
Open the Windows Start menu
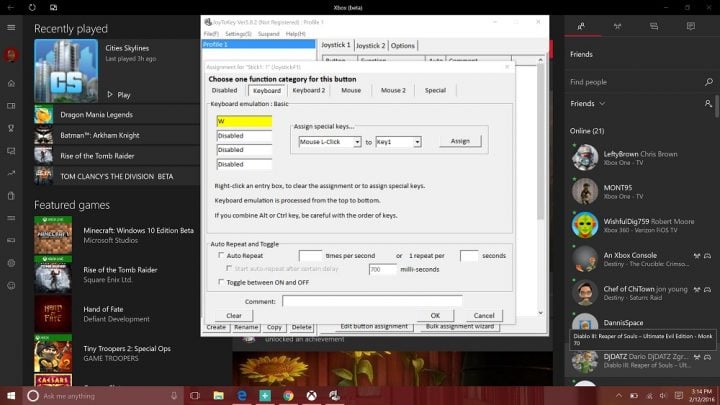[x=11, y=395]
